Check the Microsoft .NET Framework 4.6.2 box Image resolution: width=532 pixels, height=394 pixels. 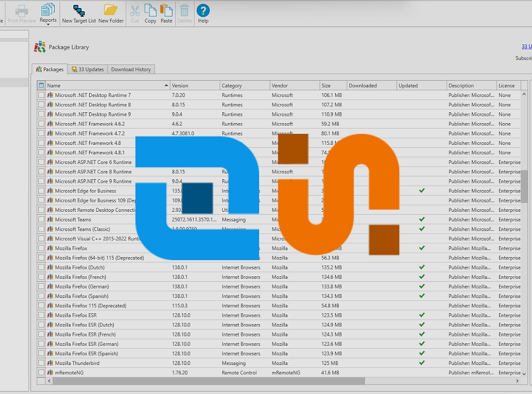click(x=41, y=124)
